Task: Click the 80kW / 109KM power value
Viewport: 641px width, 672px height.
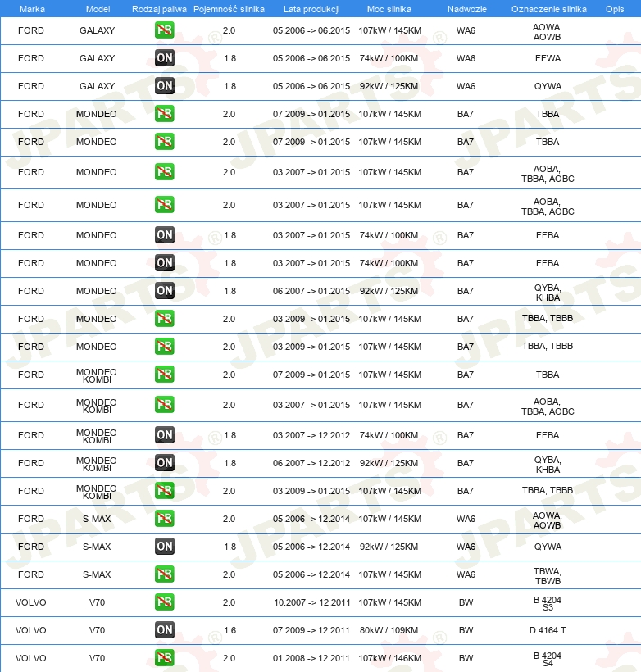Action: pyautogui.click(x=389, y=630)
